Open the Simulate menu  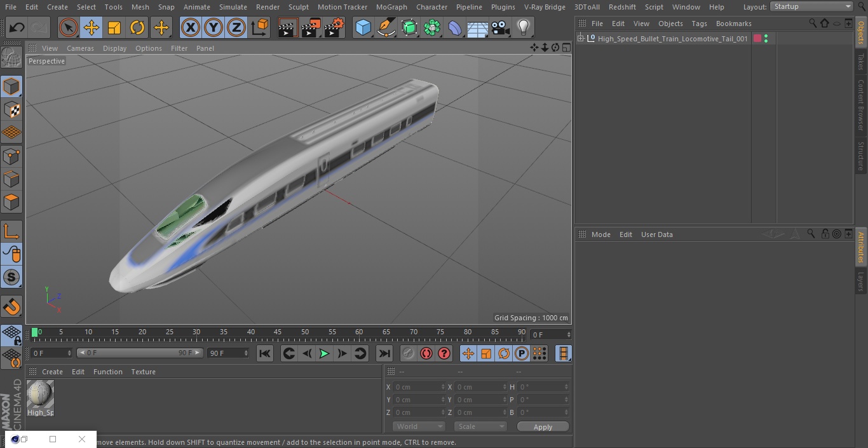click(x=233, y=7)
